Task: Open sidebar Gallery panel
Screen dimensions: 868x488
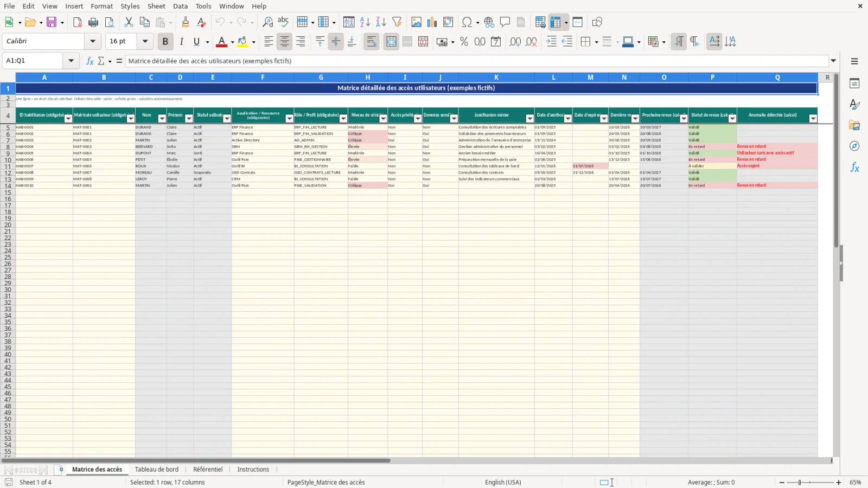Action: point(854,125)
